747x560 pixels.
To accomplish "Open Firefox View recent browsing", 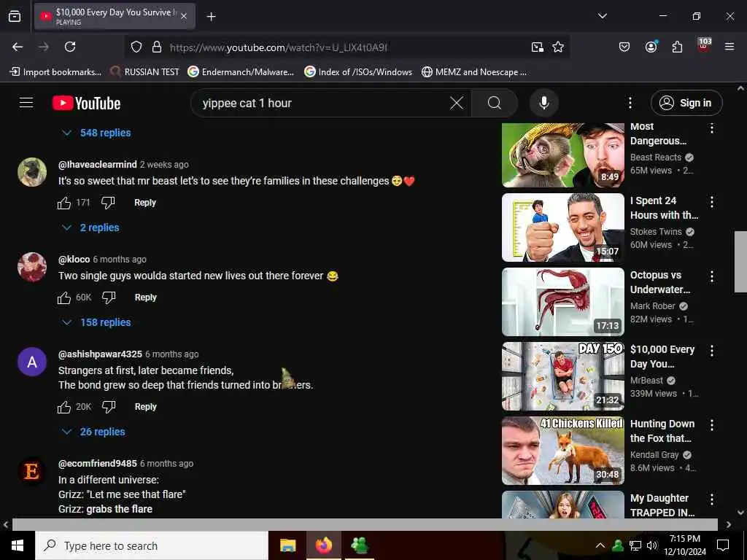I will (x=15, y=16).
